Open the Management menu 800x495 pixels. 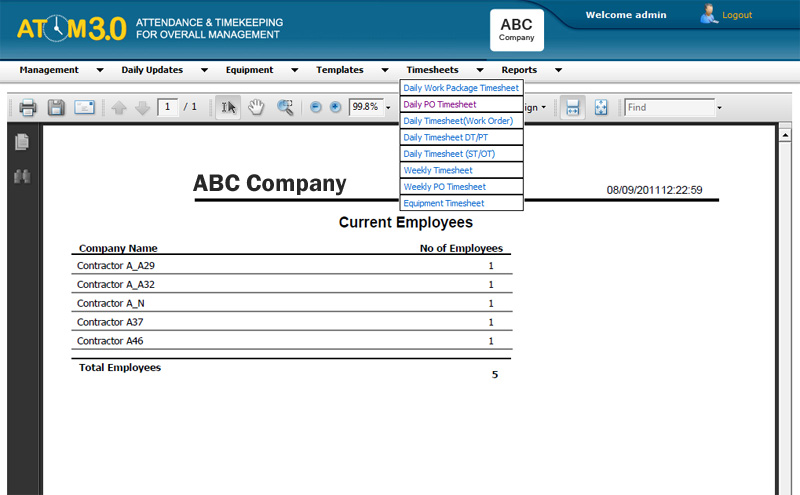pos(49,70)
